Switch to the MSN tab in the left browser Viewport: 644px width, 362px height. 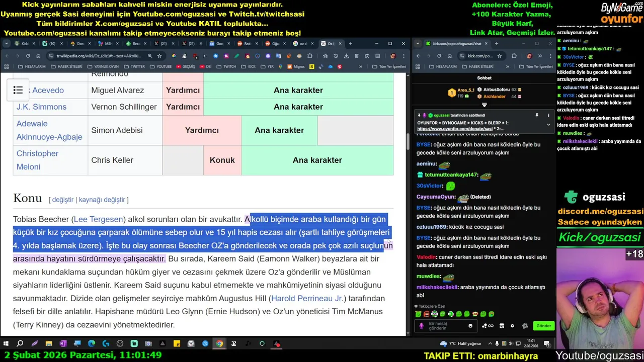click(x=108, y=44)
